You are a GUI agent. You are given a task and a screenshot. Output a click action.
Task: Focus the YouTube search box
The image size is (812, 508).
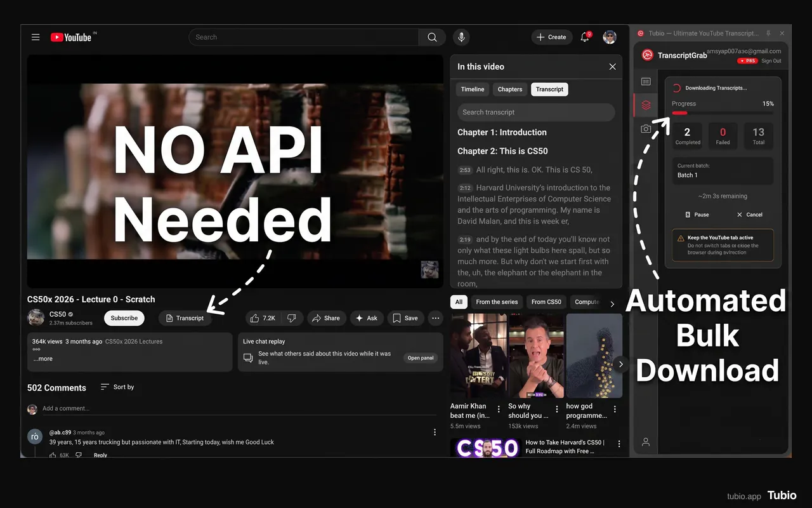point(304,37)
